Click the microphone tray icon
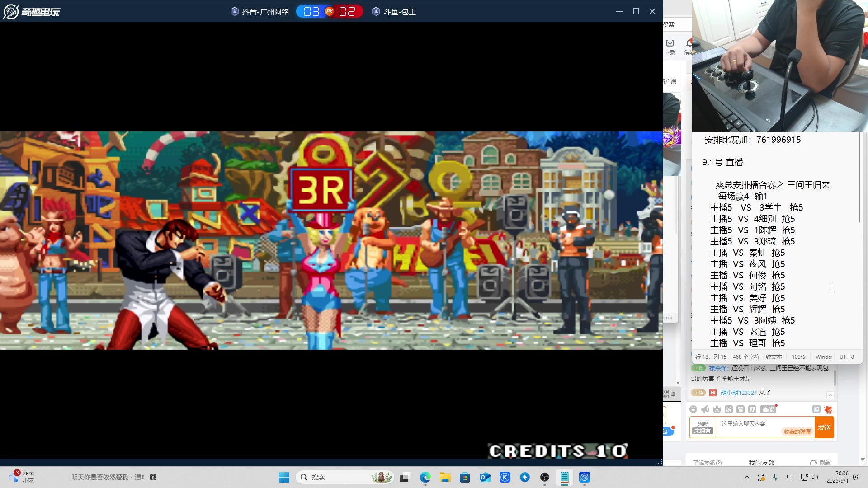The image size is (868, 488). 776,477
